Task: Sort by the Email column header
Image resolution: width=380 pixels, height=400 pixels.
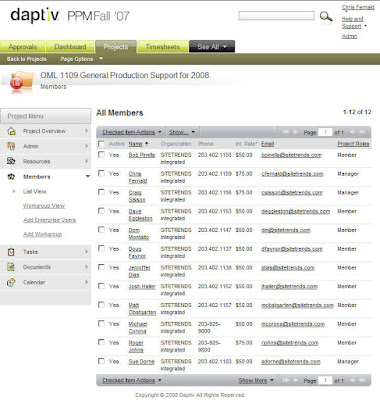Action: click(267, 144)
